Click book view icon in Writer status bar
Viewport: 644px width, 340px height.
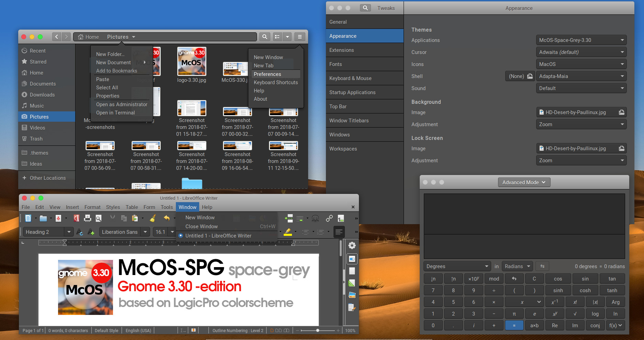(x=286, y=331)
